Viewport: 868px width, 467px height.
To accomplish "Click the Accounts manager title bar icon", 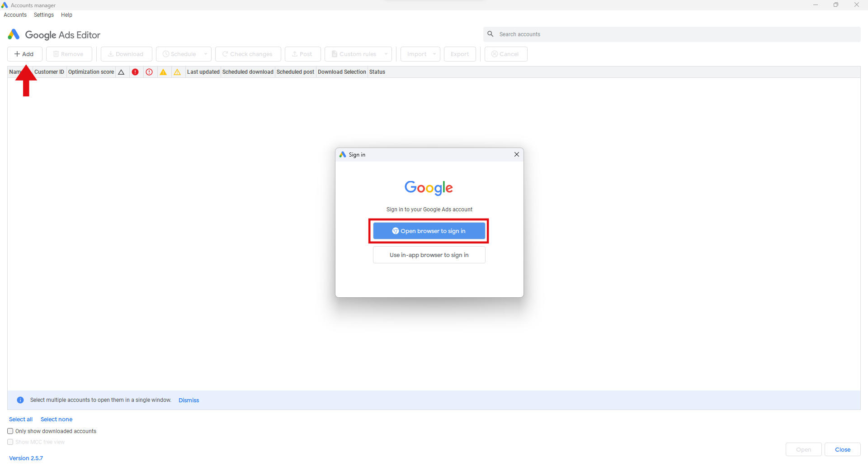I will tap(5, 5).
